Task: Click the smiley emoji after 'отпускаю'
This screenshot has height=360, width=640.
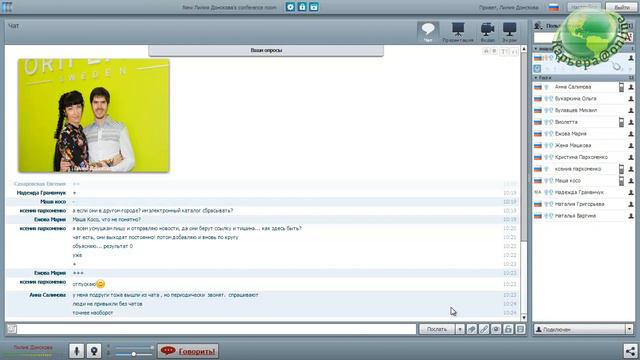Action: 100,283
